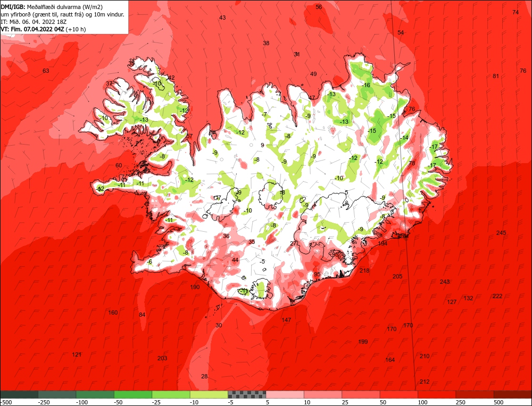Click the '54' value north of Iceland

(x=401, y=32)
